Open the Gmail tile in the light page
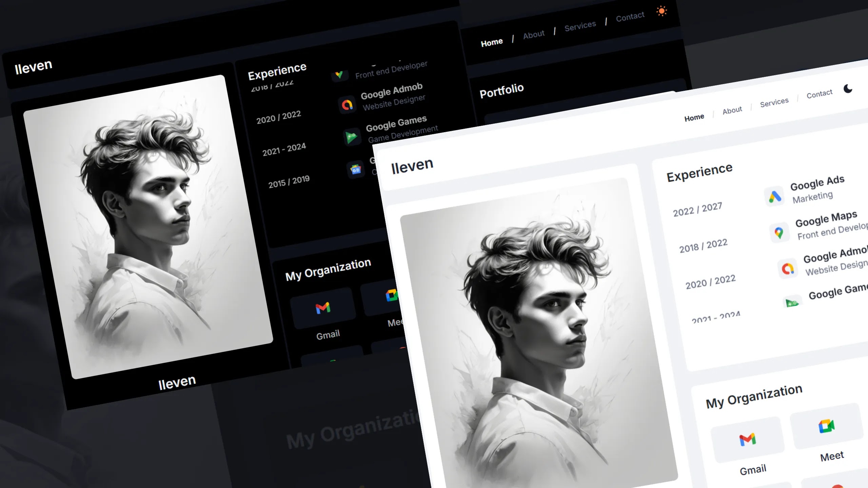This screenshot has width=868, height=488. click(747, 440)
